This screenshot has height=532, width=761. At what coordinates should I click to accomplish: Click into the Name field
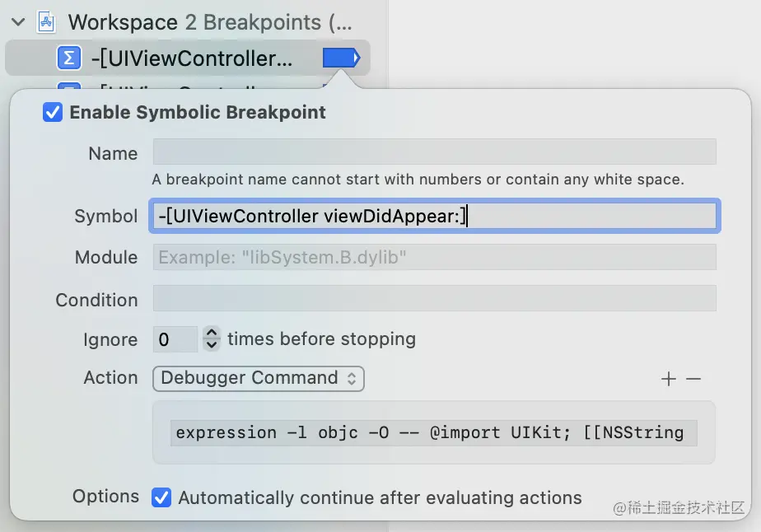pos(434,152)
